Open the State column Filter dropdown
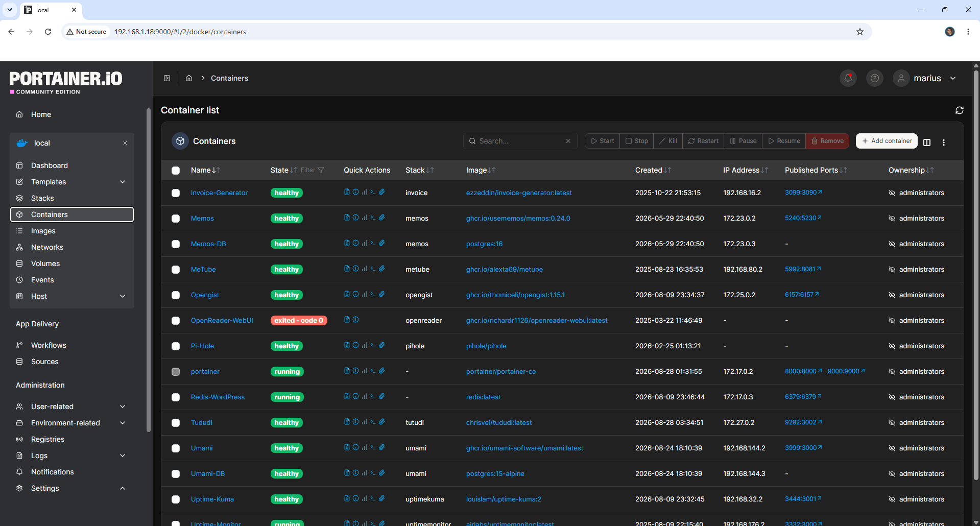 (312, 170)
